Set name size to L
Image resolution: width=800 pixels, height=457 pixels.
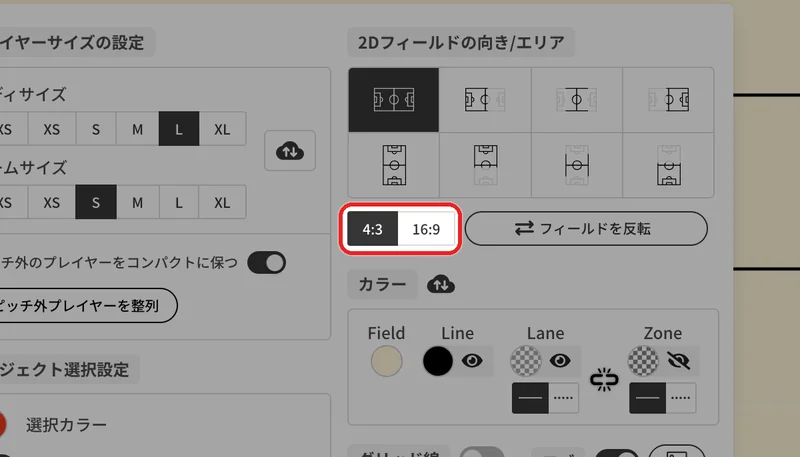[179, 202]
